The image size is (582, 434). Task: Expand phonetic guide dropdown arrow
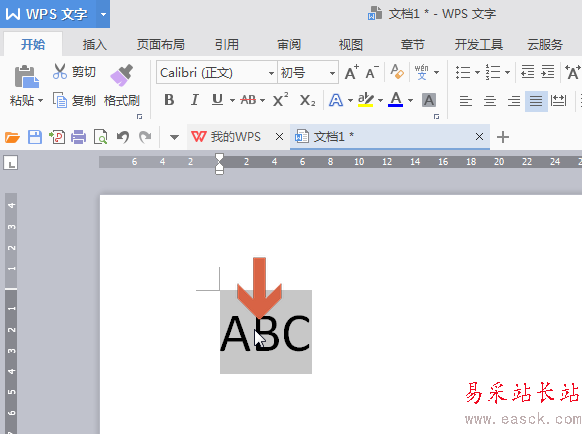pos(436,73)
